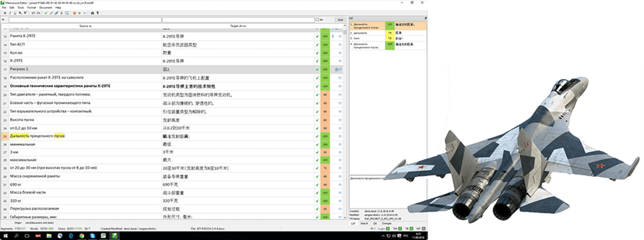Click the checkmark status of row 25

(317, 136)
